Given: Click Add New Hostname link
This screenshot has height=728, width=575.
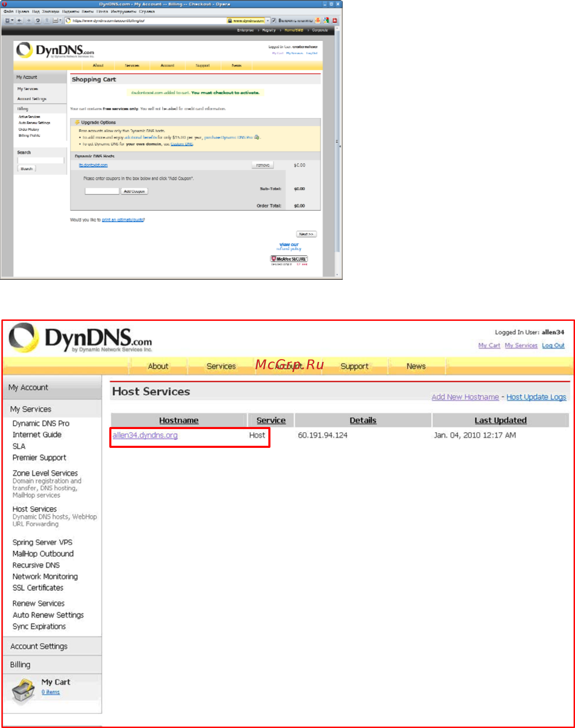Looking at the screenshot, I should 465,397.
